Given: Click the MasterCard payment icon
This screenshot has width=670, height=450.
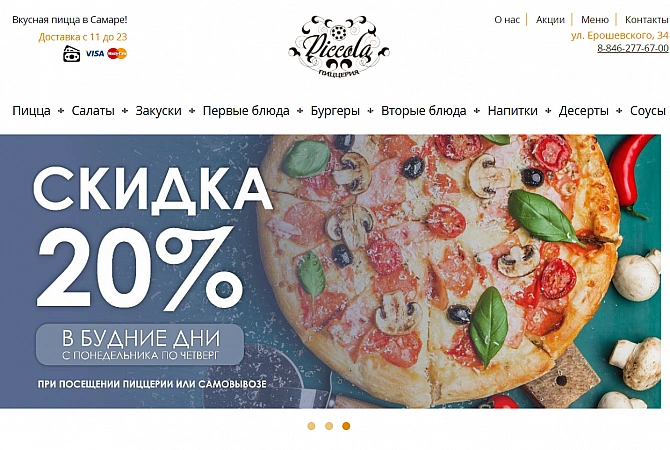Looking at the screenshot, I should click(117, 53).
